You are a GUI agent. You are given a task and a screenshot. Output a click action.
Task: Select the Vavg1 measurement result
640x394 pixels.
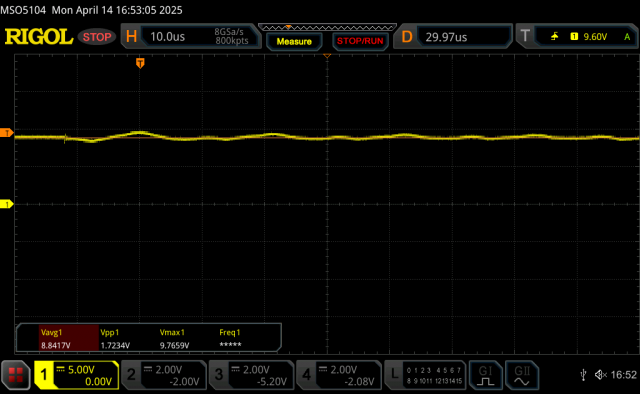click(69, 338)
